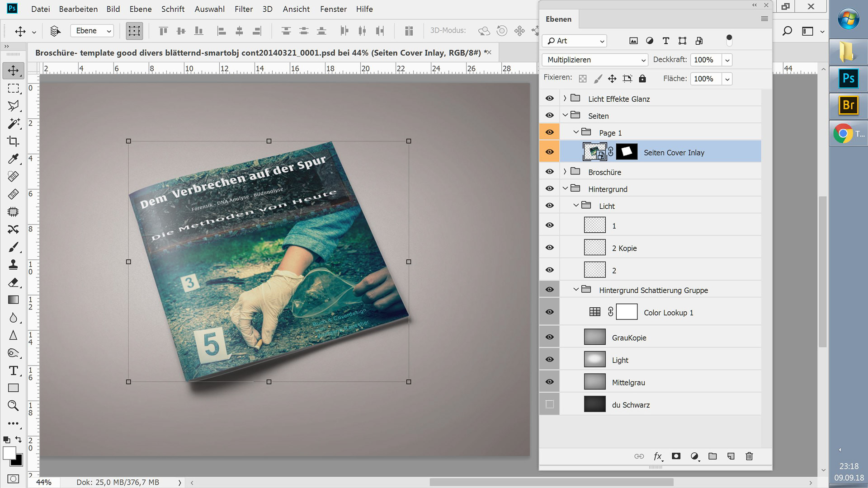Create new group via folder icon
The height and width of the screenshot is (488, 868).
point(712,456)
